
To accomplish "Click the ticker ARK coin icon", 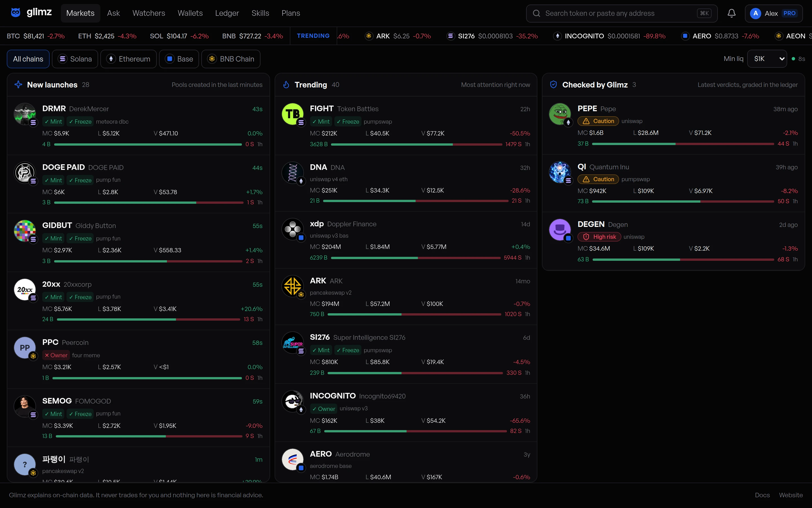I will point(369,36).
